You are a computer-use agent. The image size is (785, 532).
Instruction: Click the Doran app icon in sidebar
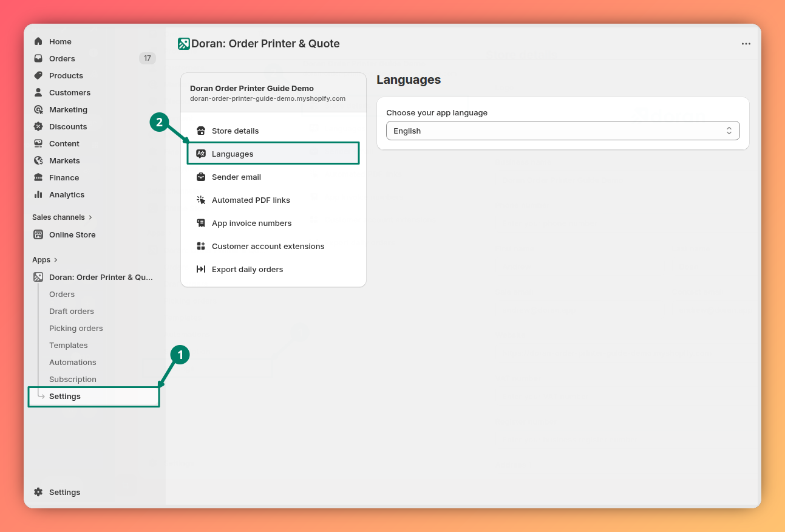click(38, 277)
